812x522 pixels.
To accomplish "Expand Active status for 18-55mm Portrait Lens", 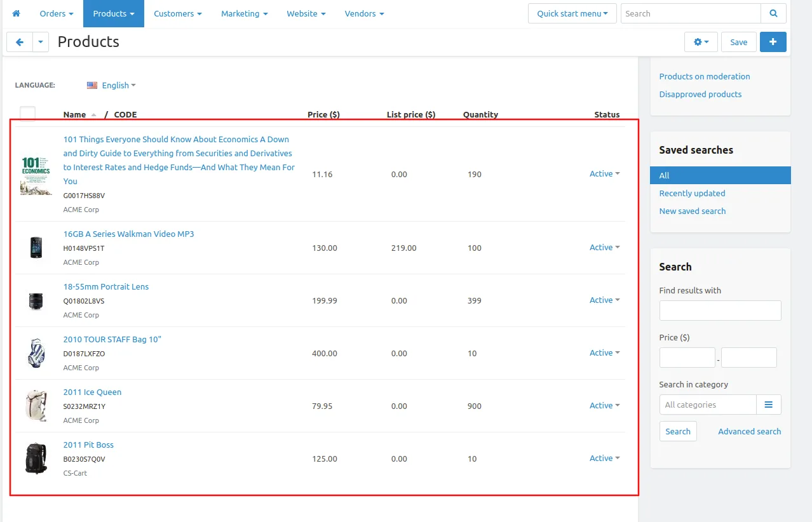I will click(604, 300).
